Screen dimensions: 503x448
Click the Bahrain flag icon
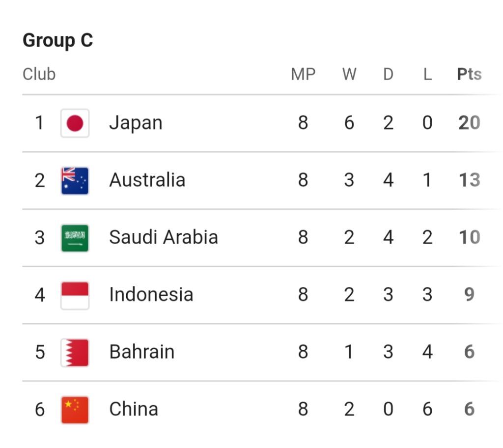point(75,352)
